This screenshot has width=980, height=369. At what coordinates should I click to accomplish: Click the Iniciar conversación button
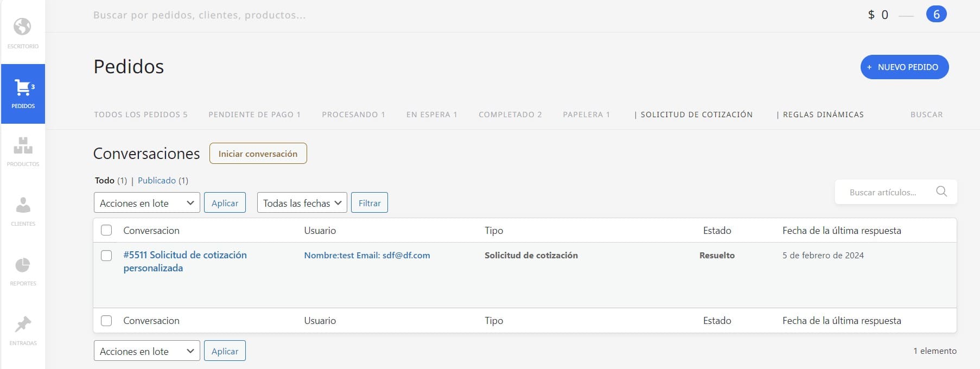point(258,154)
